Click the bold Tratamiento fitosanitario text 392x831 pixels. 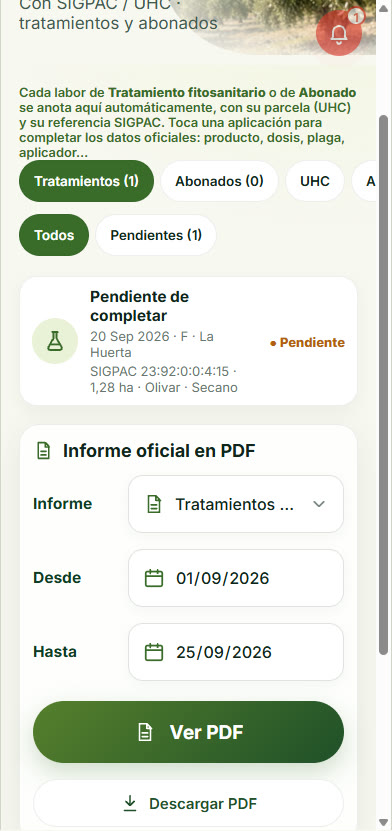point(187,93)
